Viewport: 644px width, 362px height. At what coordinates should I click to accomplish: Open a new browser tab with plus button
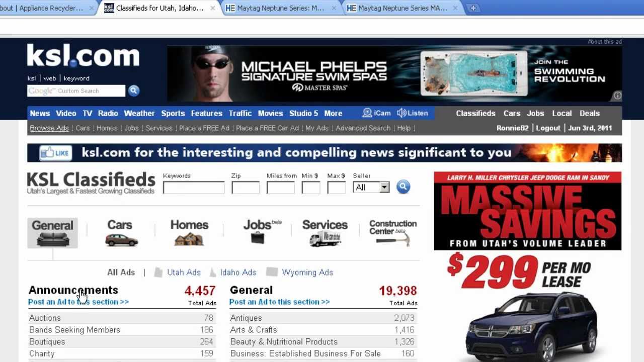[473, 8]
